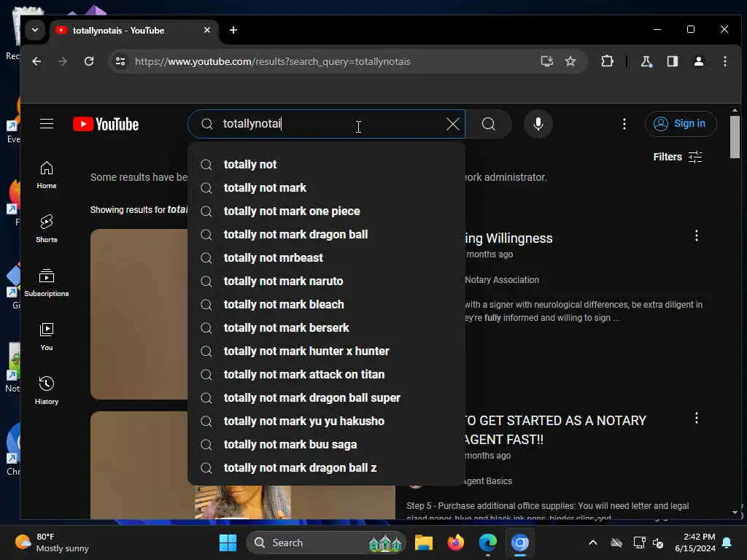The width and height of the screenshot is (747, 560).
Task: Pick 'totally not mark yu yu hakusho'
Action: 326,421
